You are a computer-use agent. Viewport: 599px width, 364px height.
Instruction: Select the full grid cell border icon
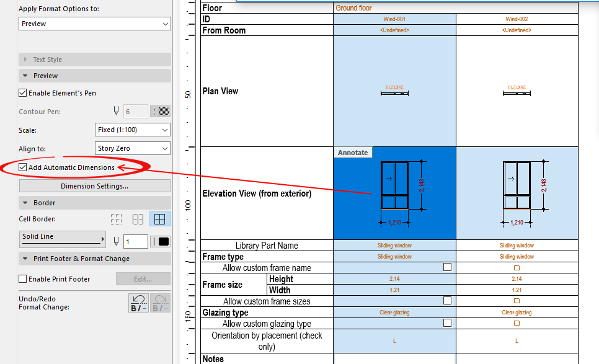160,220
